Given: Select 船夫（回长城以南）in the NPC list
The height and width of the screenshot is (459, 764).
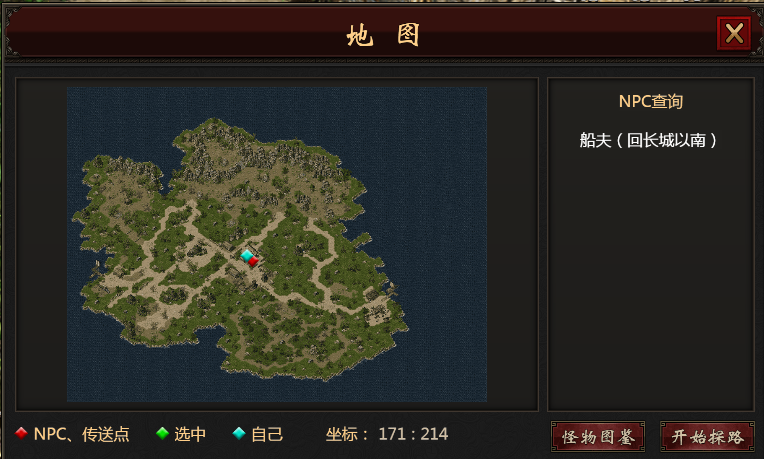Looking at the screenshot, I should tap(648, 140).
